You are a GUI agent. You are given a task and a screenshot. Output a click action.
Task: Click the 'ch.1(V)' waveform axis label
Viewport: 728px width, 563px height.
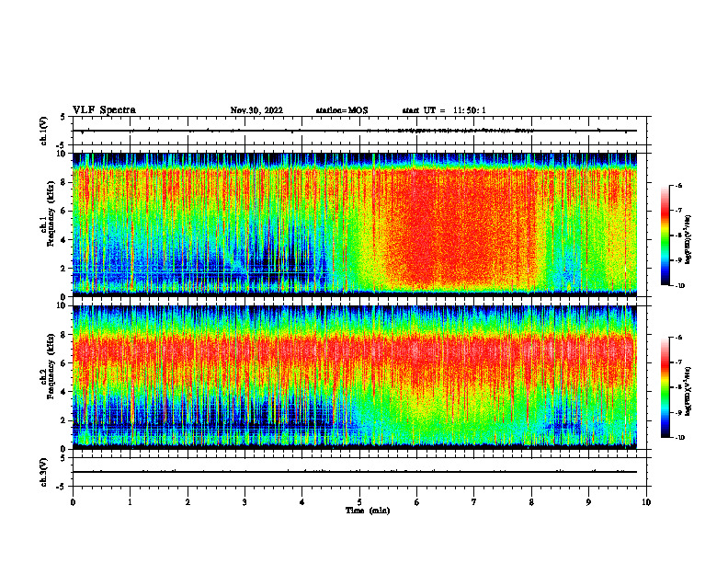44,131
